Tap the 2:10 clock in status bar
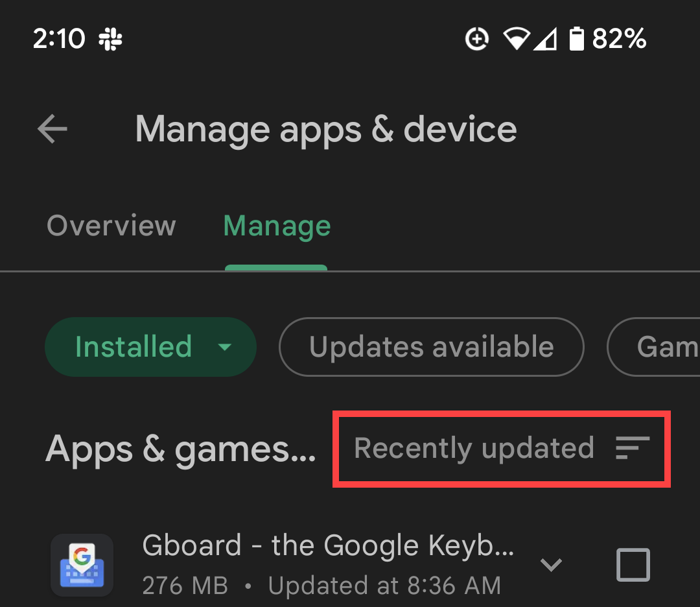The height and width of the screenshot is (607, 700). tap(59, 38)
